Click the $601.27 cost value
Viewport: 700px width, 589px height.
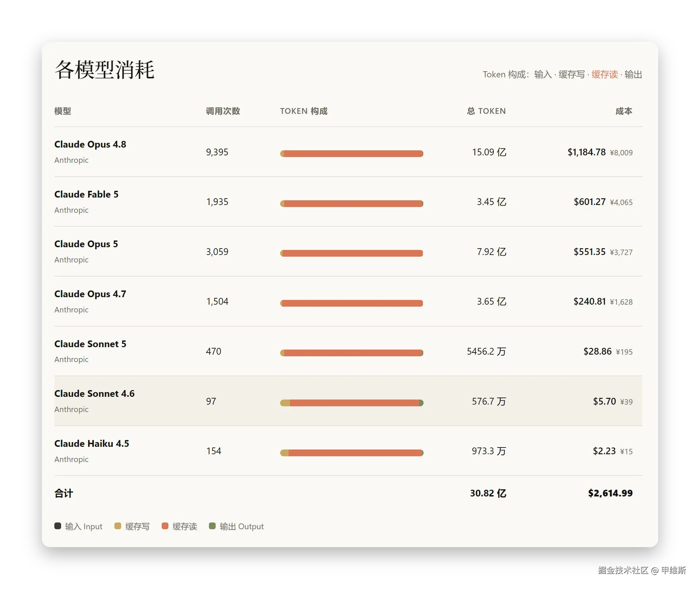590,202
